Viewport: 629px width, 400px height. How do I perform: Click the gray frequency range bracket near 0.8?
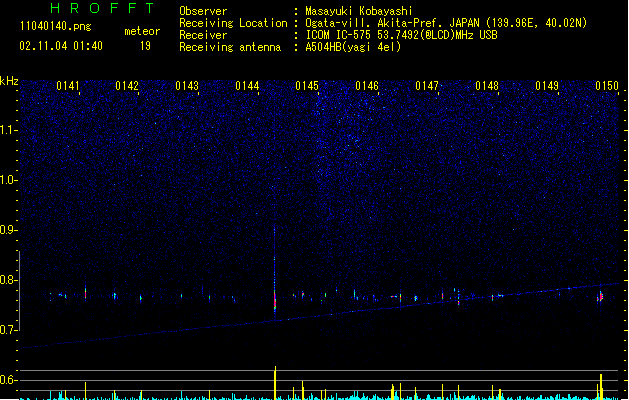(19, 291)
